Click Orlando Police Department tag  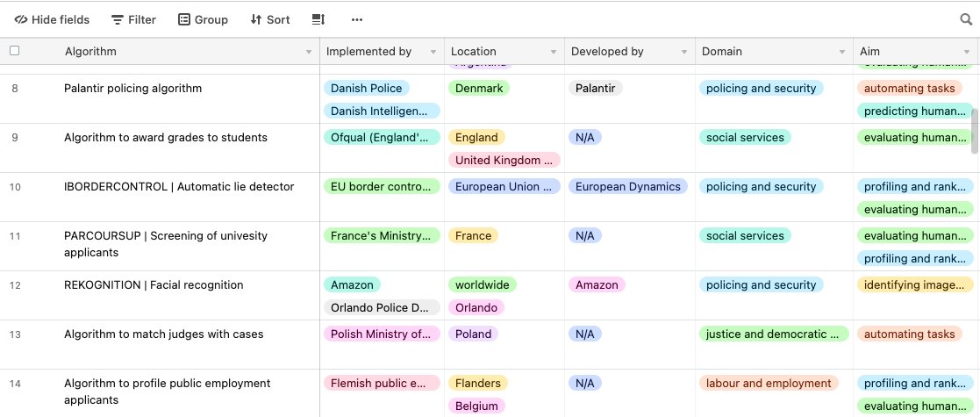click(x=382, y=307)
